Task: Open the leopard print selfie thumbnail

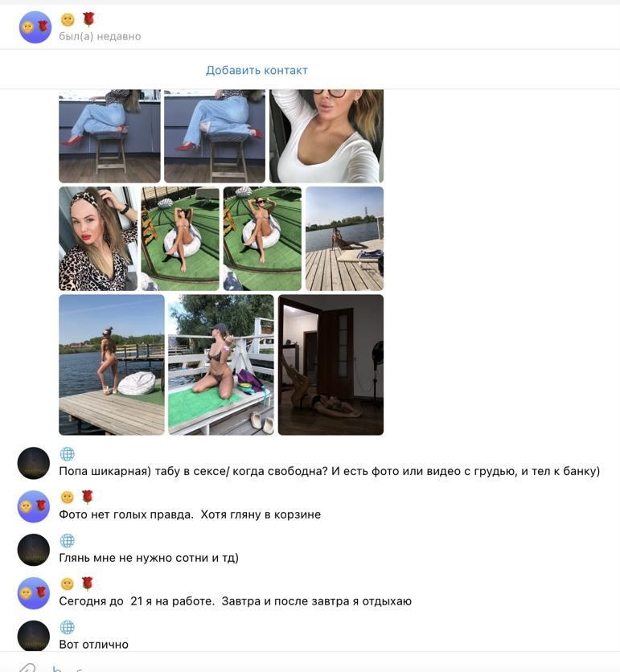Action: pyautogui.click(x=98, y=239)
